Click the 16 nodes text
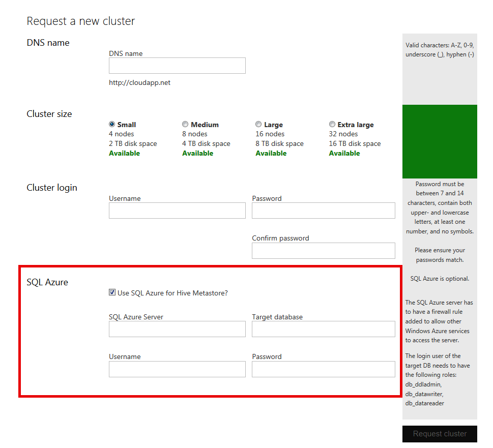The height and width of the screenshot is (448, 493). click(x=270, y=134)
